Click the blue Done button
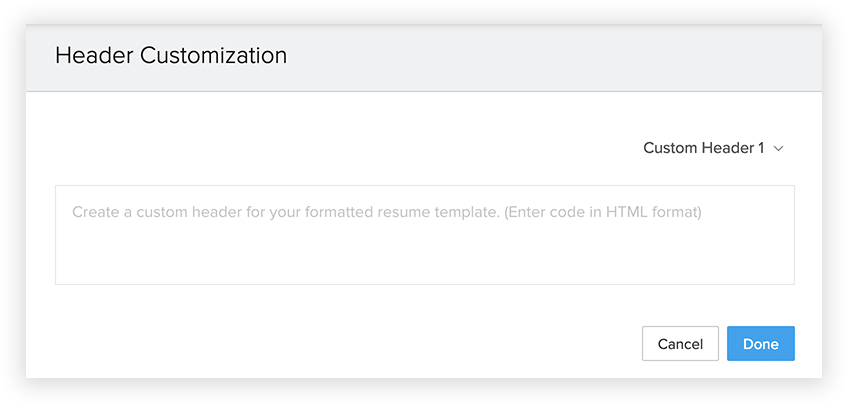The width and height of the screenshot is (848, 406). click(760, 343)
